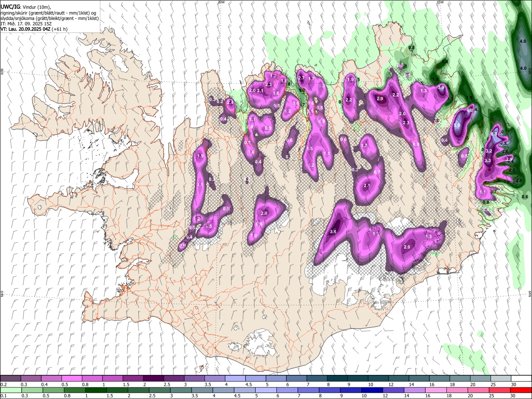The height and width of the screenshot is (399, 532).
Task: Select the 3 grey-green swatch, lower legend
Action: pos(180,390)
